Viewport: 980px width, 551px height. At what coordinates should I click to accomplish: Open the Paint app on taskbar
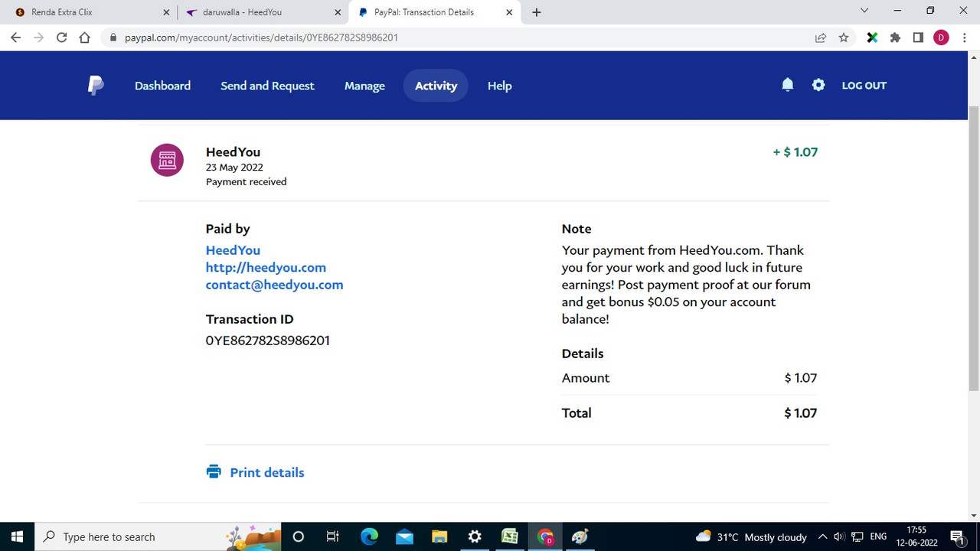tap(580, 536)
